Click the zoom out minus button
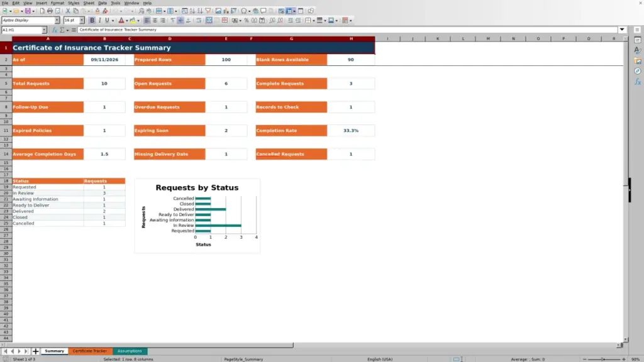Viewport: 644px width, 362px height. (x=584, y=359)
